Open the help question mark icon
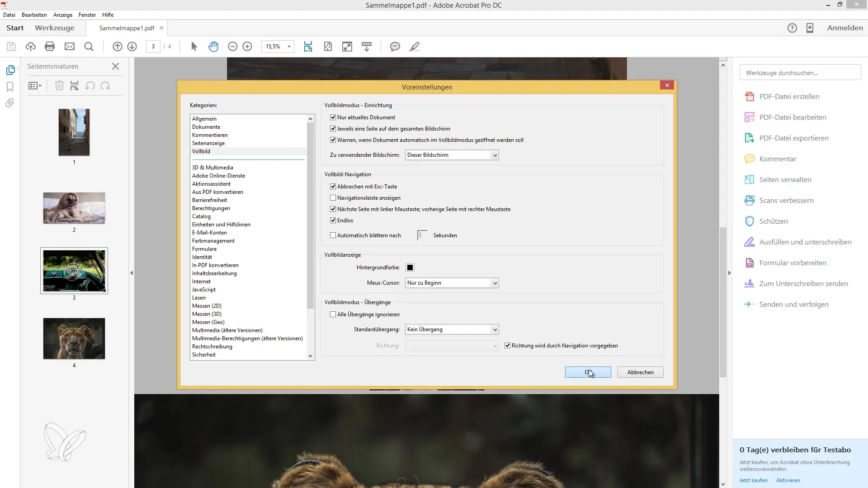868x488 pixels. tap(792, 28)
